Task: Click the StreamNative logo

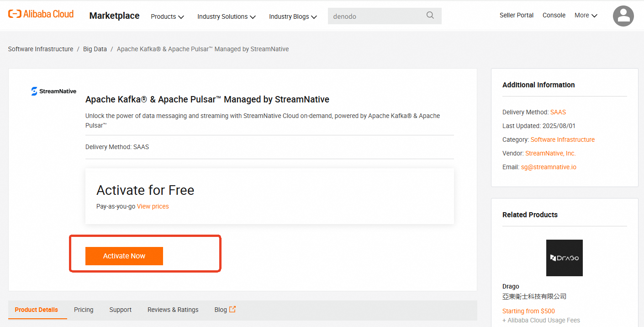Action: click(x=54, y=91)
